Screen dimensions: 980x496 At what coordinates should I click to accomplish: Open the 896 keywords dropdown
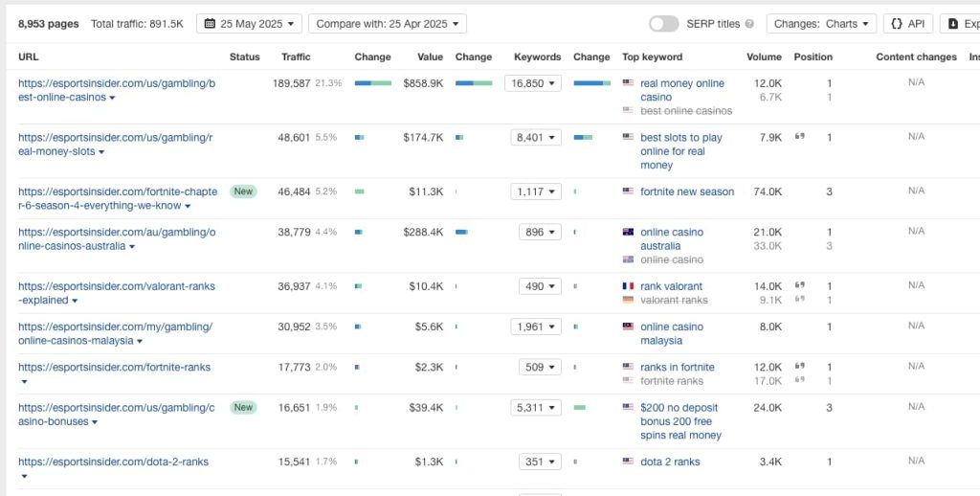(540, 232)
